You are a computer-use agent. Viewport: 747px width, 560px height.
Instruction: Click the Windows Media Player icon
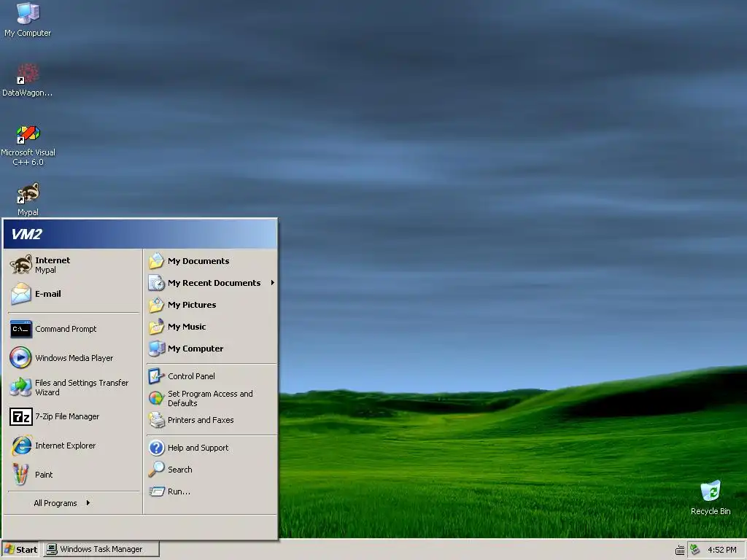click(x=21, y=357)
